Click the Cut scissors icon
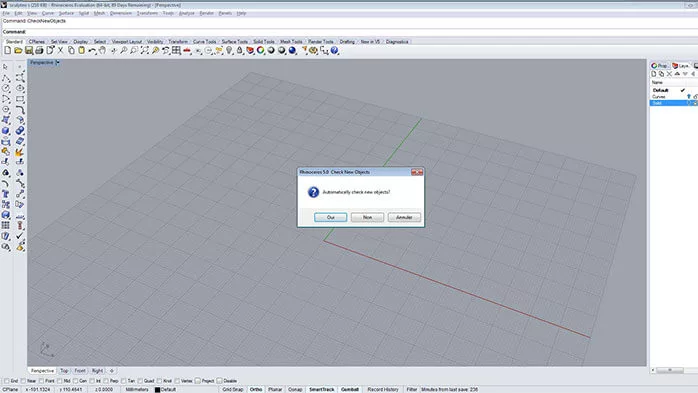 pyautogui.click(x=61, y=51)
